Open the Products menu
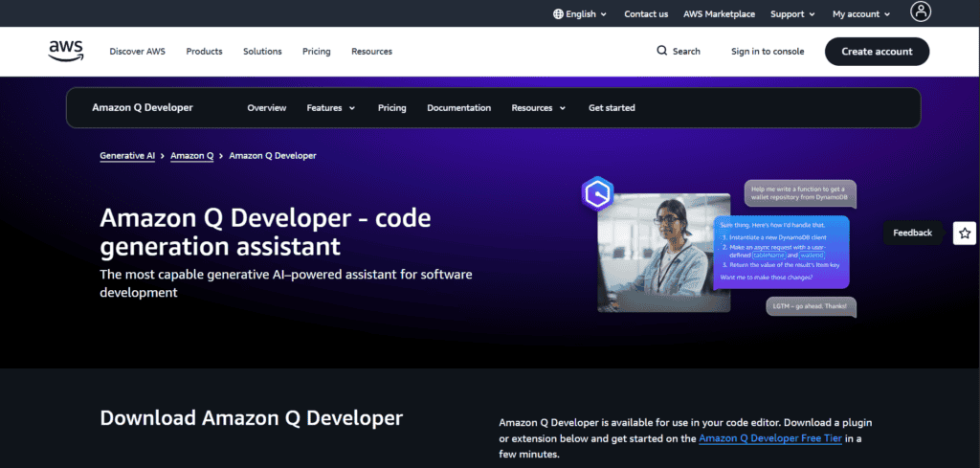This screenshot has height=468, width=980. tap(204, 52)
